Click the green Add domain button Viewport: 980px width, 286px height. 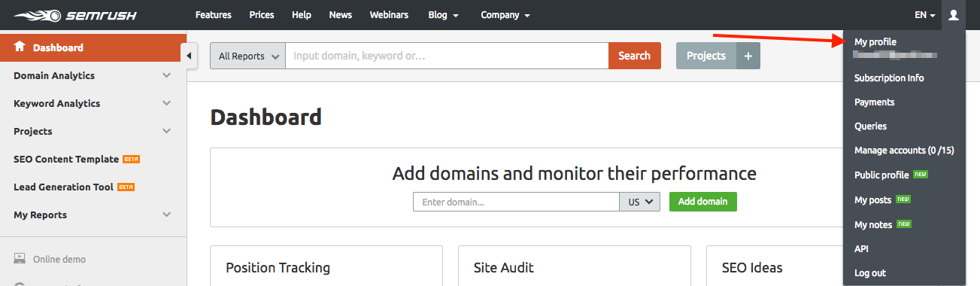click(703, 202)
